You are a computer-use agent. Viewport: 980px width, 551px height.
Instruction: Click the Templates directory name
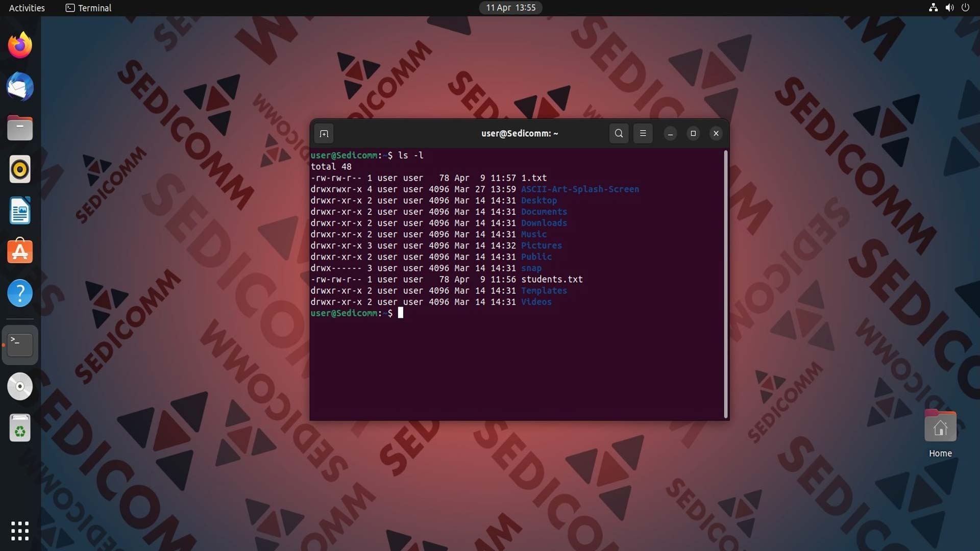544,291
